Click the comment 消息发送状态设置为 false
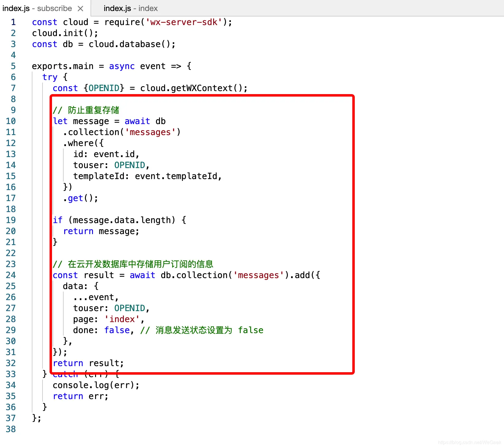The height and width of the screenshot is (448, 504). point(202,330)
